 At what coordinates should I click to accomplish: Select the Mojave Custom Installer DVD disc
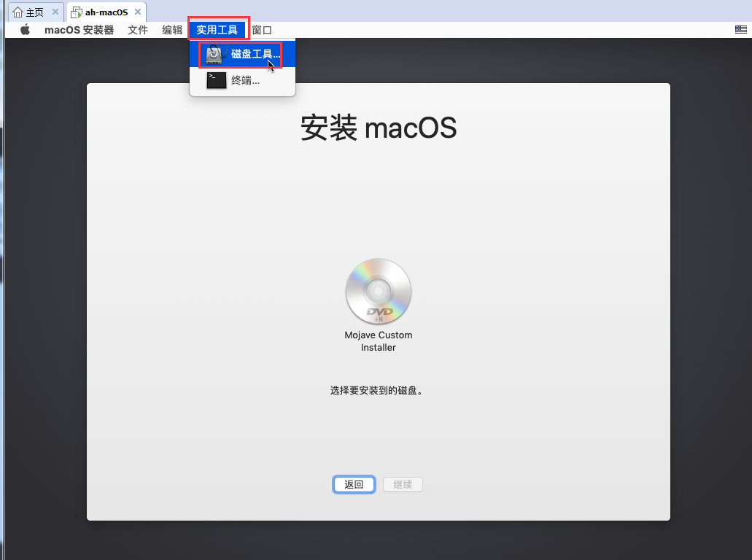click(x=378, y=292)
